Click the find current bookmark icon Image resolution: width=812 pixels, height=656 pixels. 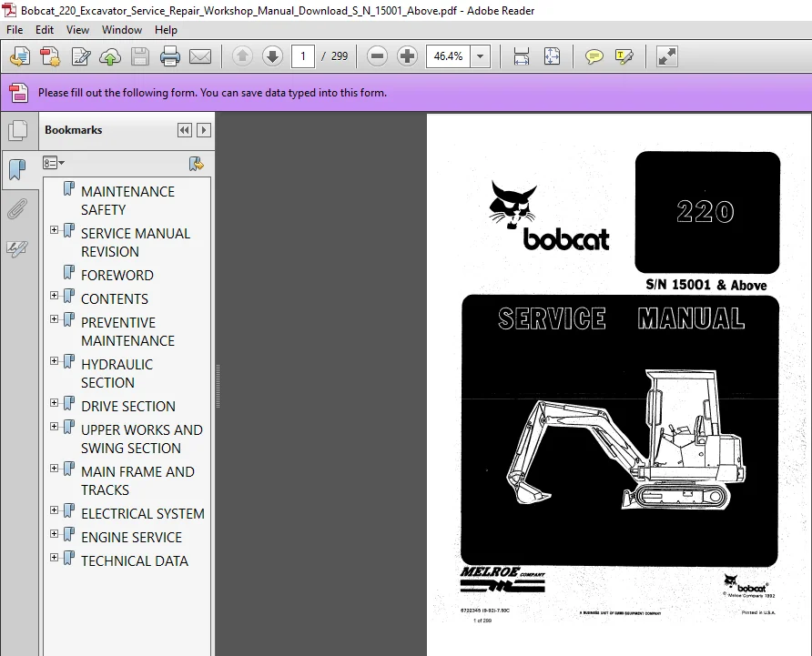coord(197,164)
